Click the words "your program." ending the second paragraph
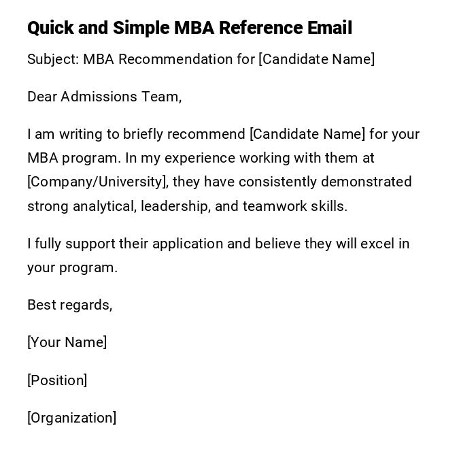This screenshot has width=476, height=460. tap(73, 267)
